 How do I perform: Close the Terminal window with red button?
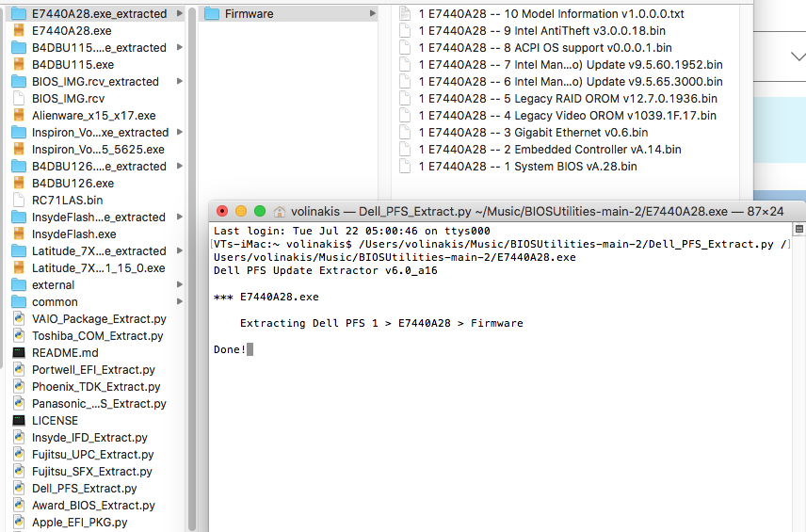(x=222, y=211)
